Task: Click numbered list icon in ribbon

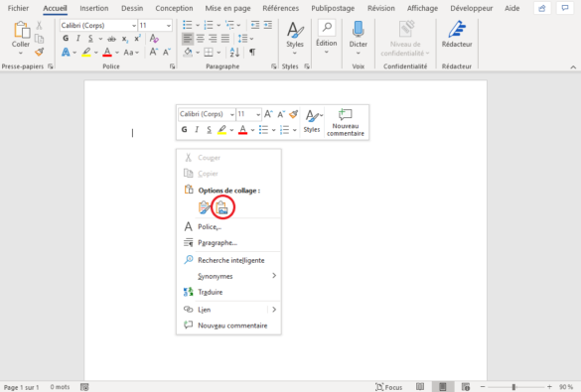Action: [x=209, y=25]
